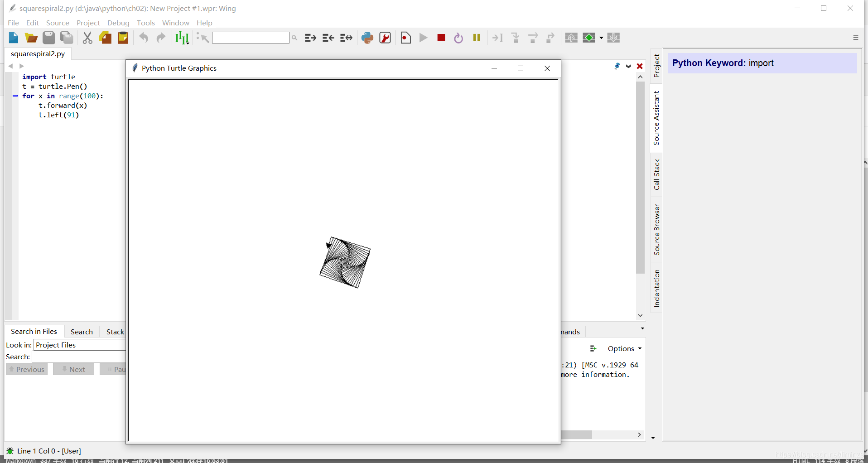Click the red wrench icon
Screen dimensions: 868x463
click(x=385, y=38)
